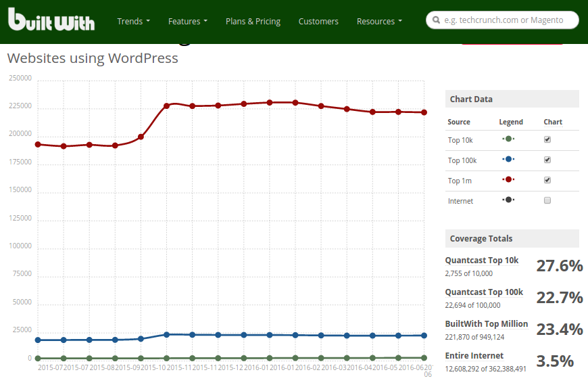Click the Top 100k blue legend marker

click(x=508, y=160)
